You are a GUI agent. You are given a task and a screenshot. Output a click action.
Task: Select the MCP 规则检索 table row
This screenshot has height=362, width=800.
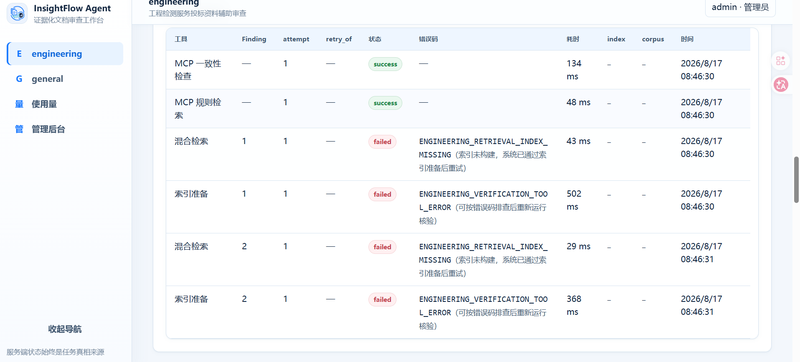(458, 109)
